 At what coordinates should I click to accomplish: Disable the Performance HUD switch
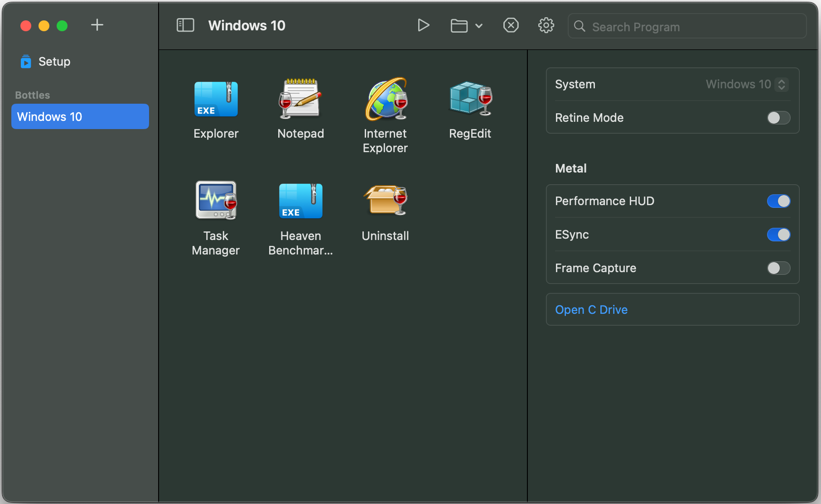[778, 201]
